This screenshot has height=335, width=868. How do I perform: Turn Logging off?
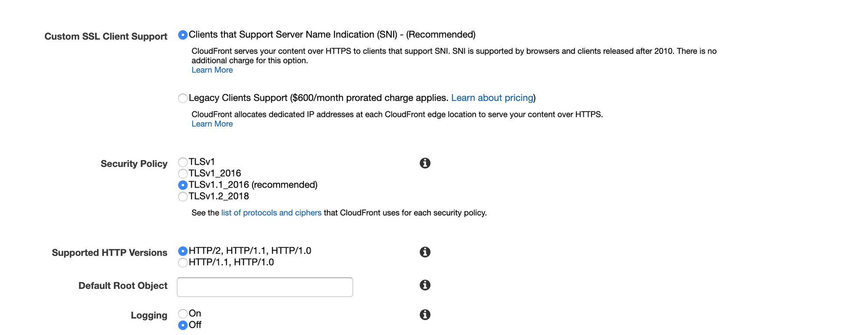183,325
